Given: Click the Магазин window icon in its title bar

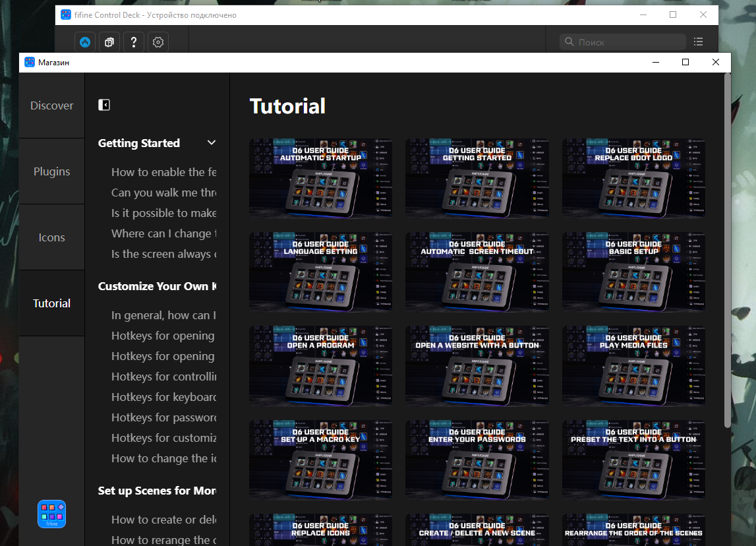Looking at the screenshot, I should [x=29, y=61].
